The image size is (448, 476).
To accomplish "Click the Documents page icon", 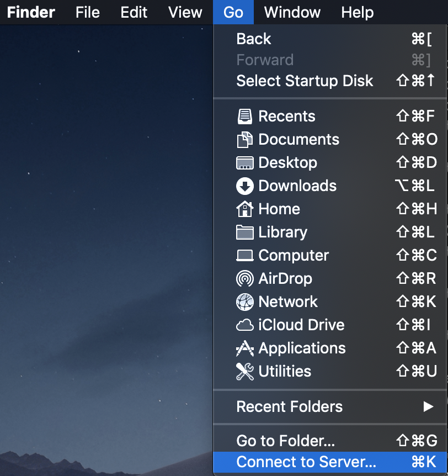I will (x=244, y=140).
